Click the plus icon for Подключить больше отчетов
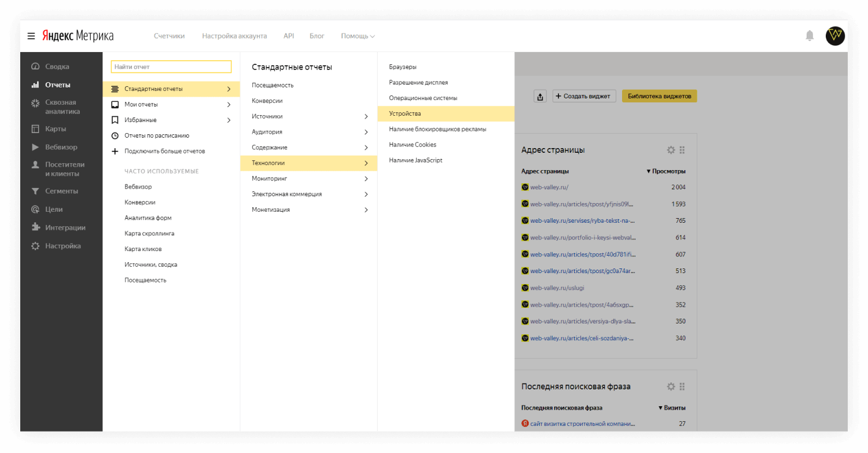This screenshot has width=868, height=453. [115, 152]
